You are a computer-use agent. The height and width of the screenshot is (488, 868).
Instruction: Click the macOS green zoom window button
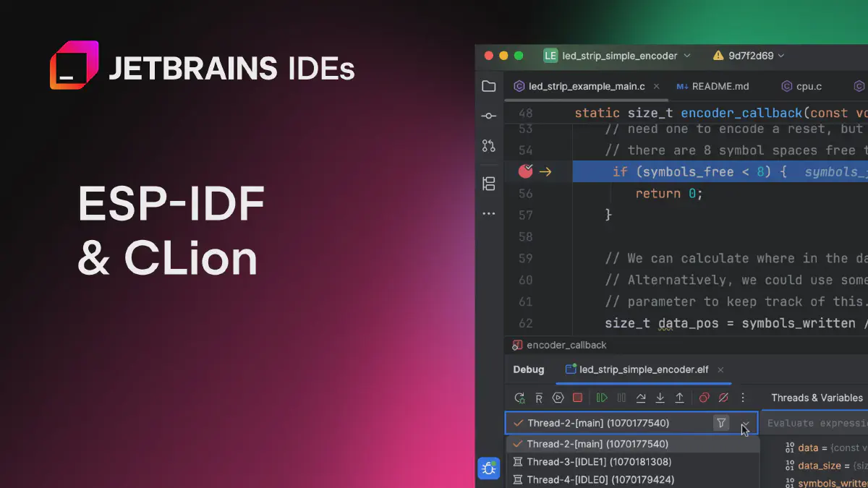(x=519, y=56)
